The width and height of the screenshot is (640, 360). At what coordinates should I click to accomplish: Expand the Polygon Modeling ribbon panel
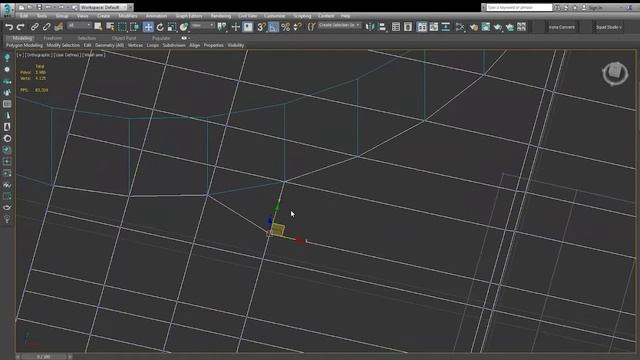coord(24,45)
